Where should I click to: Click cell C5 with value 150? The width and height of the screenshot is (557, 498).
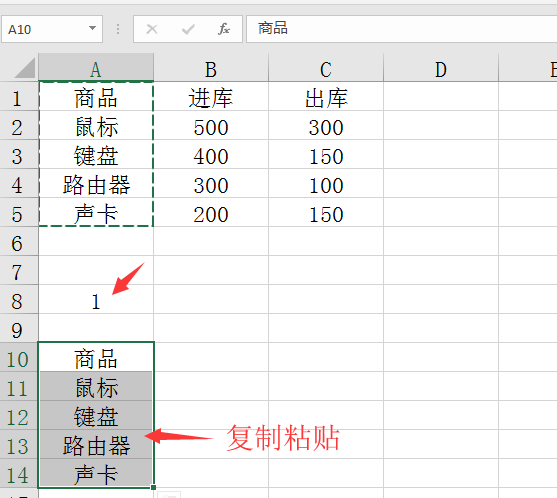326,212
